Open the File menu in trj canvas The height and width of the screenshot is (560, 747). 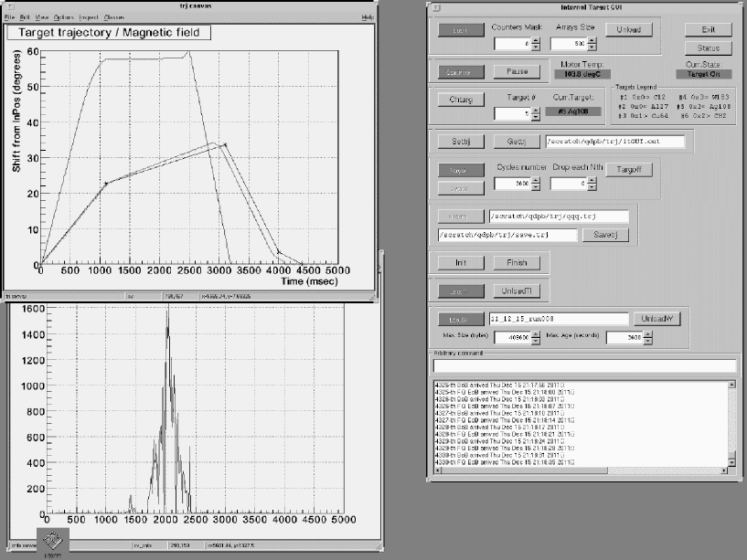tap(9, 17)
